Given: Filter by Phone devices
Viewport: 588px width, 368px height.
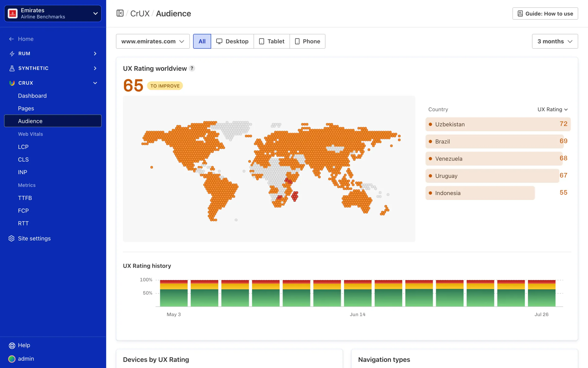Looking at the screenshot, I should 307,41.
